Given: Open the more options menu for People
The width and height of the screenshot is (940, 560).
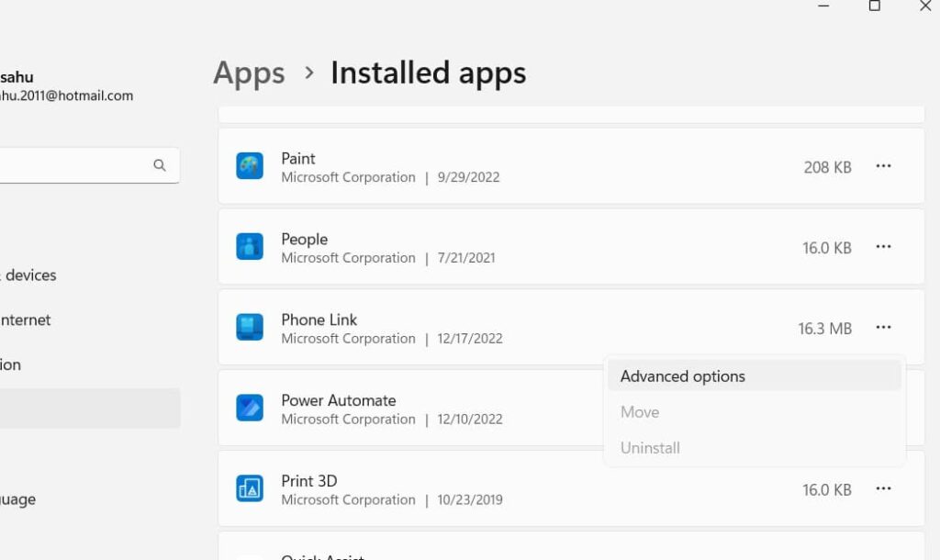Looking at the screenshot, I should coord(884,247).
